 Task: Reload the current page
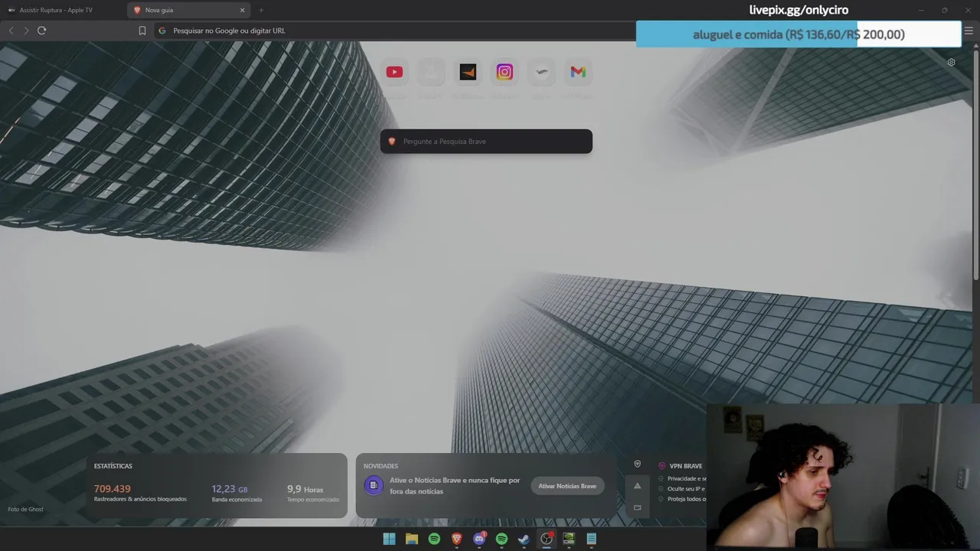41,31
